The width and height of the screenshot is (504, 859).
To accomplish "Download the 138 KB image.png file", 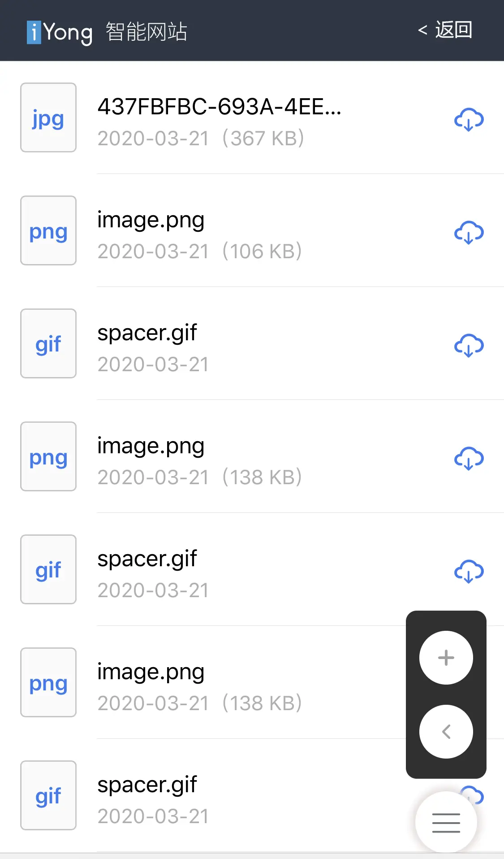I will pyautogui.click(x=468, y=458).
